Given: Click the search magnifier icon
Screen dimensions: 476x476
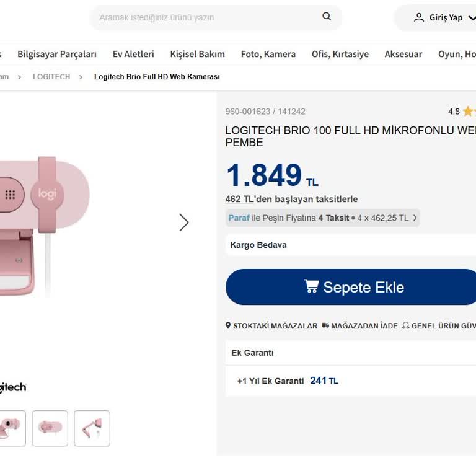Looking at the screenshot, I should (327, 17).
